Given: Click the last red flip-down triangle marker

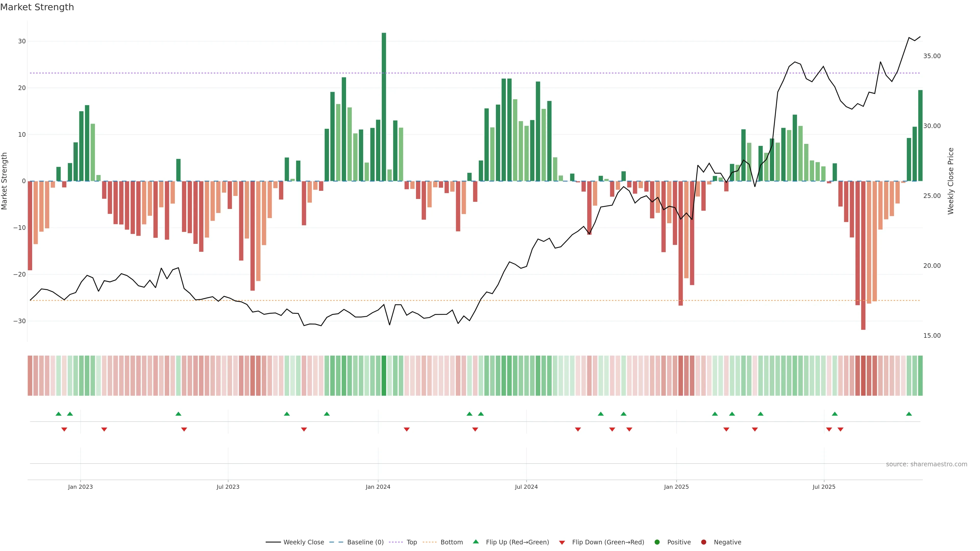Looking at the screenshot, I should pyautogui.click(x=840, y=429).
